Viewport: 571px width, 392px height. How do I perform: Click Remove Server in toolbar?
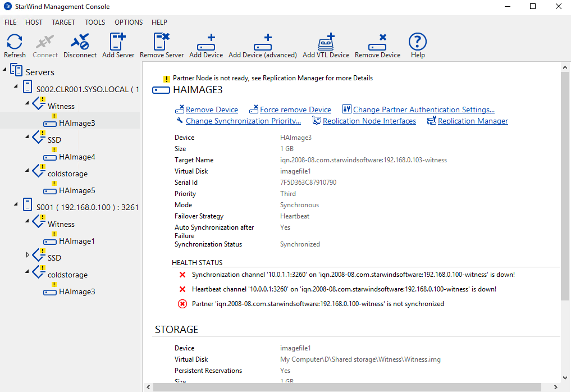pos(162,45)
